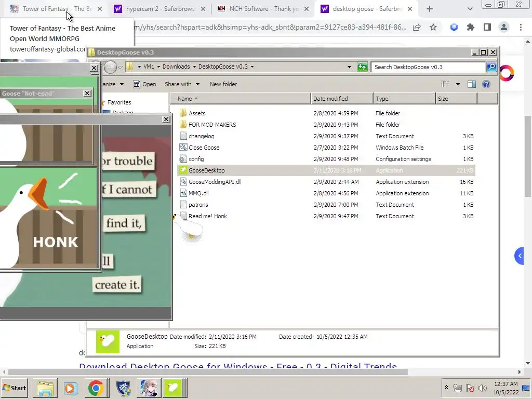Select the GooseDesktop application icon
Screen dimensions: 532x399
183,170
